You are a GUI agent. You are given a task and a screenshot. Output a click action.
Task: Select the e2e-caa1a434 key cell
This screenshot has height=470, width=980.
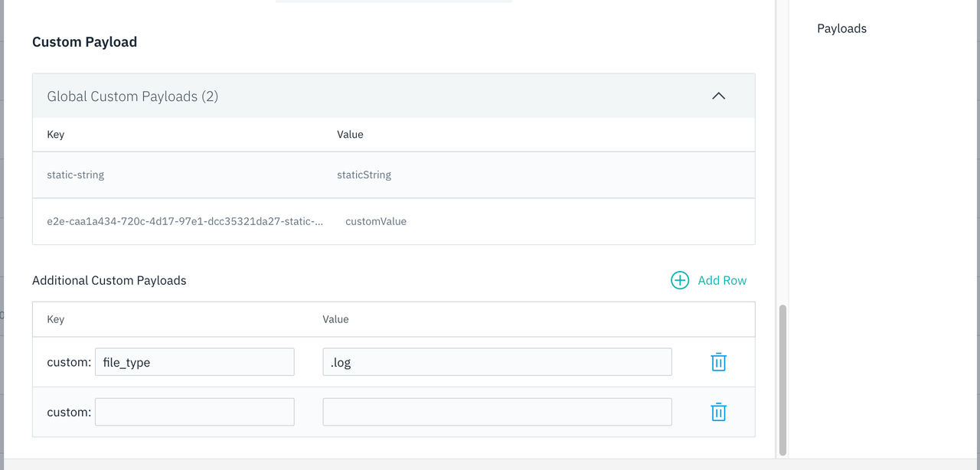pos(185,221)
